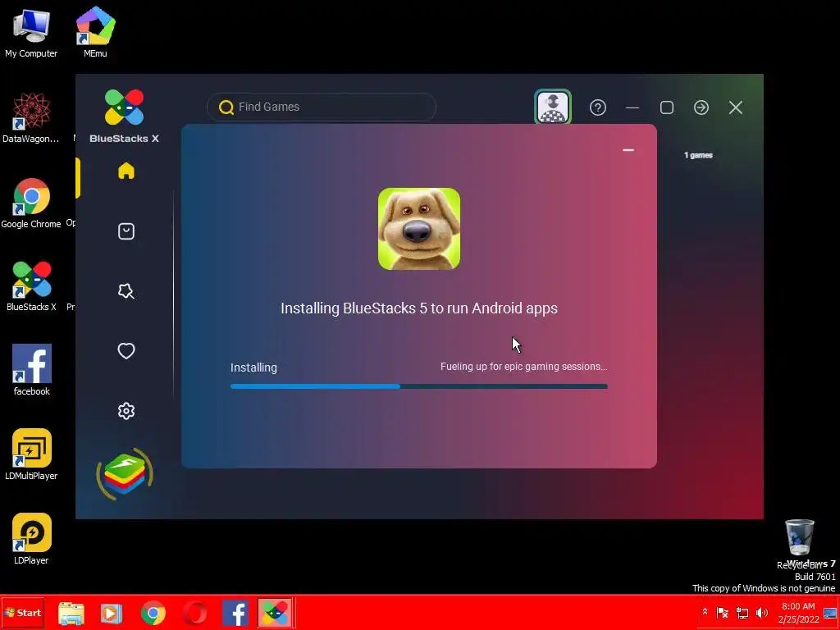This screenshot has width=840, height=630.
Task: Open the user profile avatar
Action: [x=553, y=107]
